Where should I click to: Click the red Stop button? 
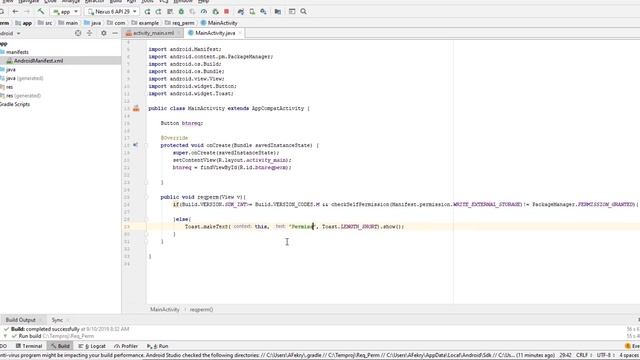click(227, 11)
